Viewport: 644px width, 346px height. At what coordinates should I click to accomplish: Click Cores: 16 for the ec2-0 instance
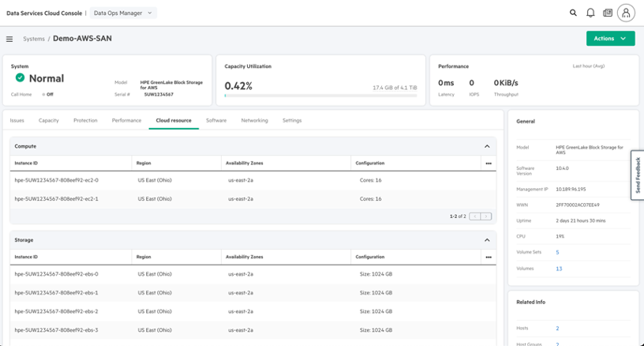coord(370,180)
